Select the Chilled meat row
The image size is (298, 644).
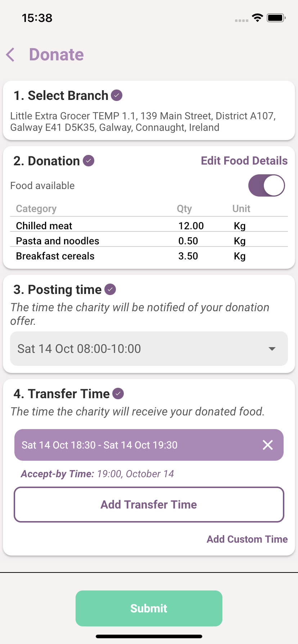(x=149, y=226)
